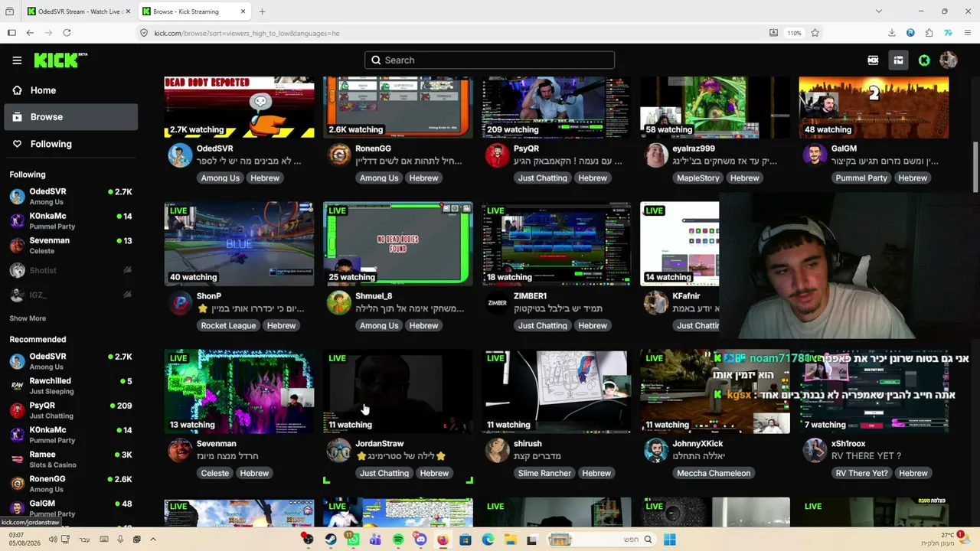Click the Hebrew tag under PsyQR stream

[x=593, y=178]
